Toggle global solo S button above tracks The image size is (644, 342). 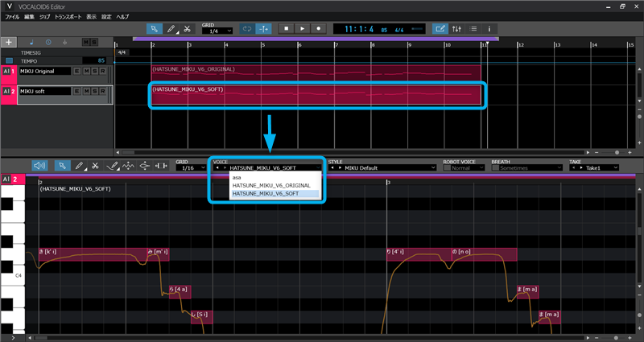[x=94, y=43]
